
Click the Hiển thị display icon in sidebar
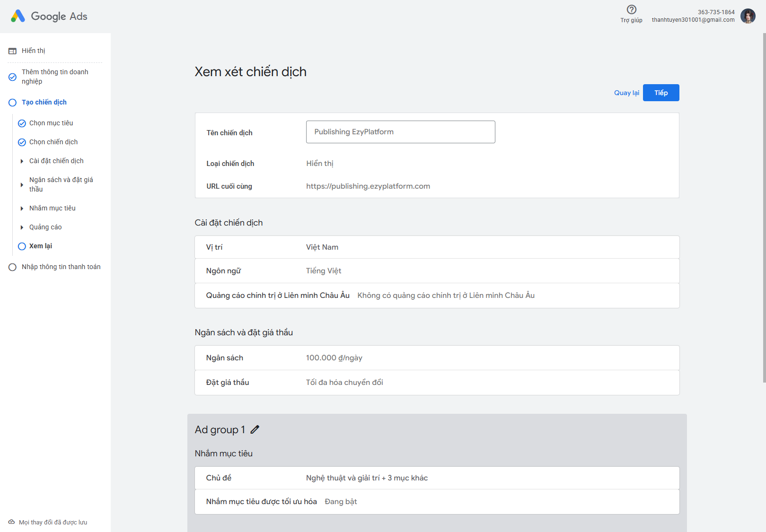click(13, 51)
